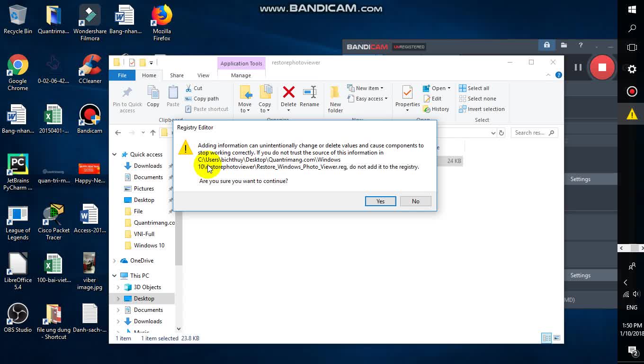Open the Recycle Bin desktop icon
The height and width of the screenshot is (364, 644).
(x=18, y=20)
